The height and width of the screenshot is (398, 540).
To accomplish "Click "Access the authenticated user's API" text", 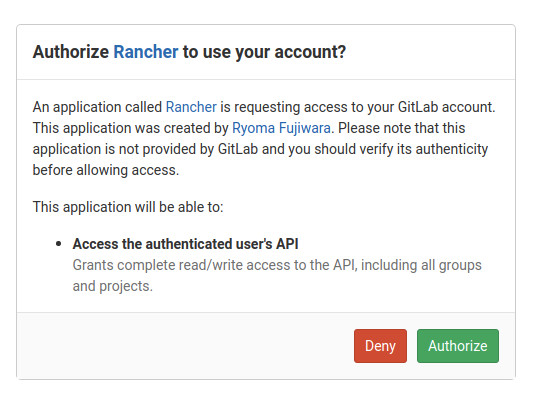I will point(185,244).
